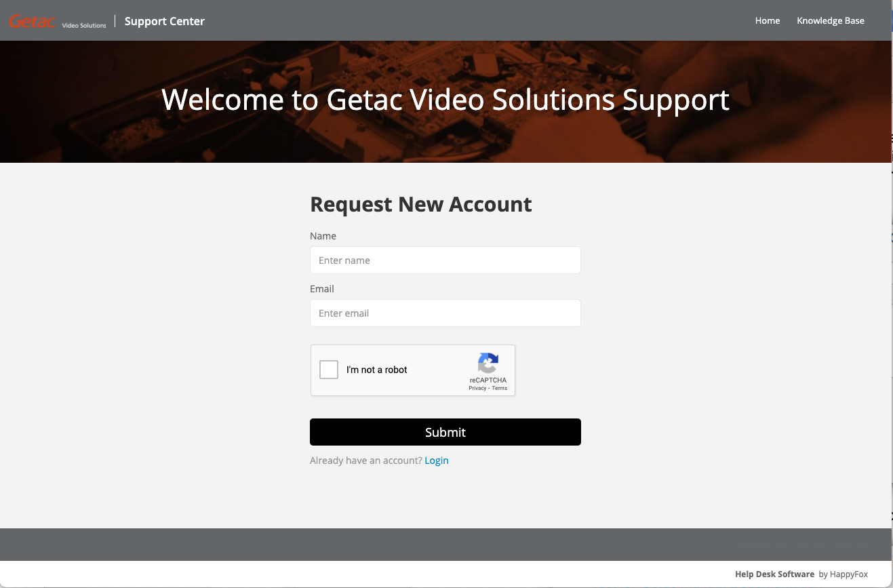Click the Email field label

322,289
